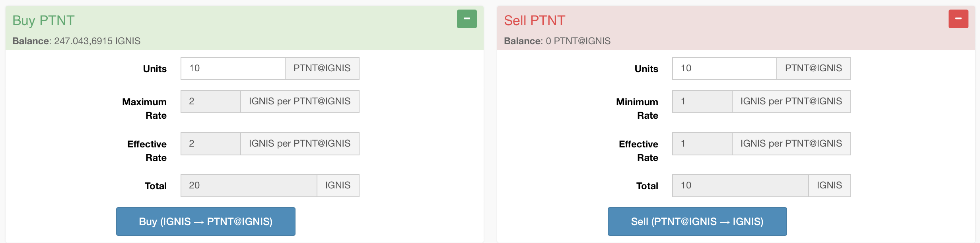The height and width of the screenshot is (243, 980).
Task: Click the PTNT@IGNIS unit label beside sell Units
Action: click(x=813, y=69)
